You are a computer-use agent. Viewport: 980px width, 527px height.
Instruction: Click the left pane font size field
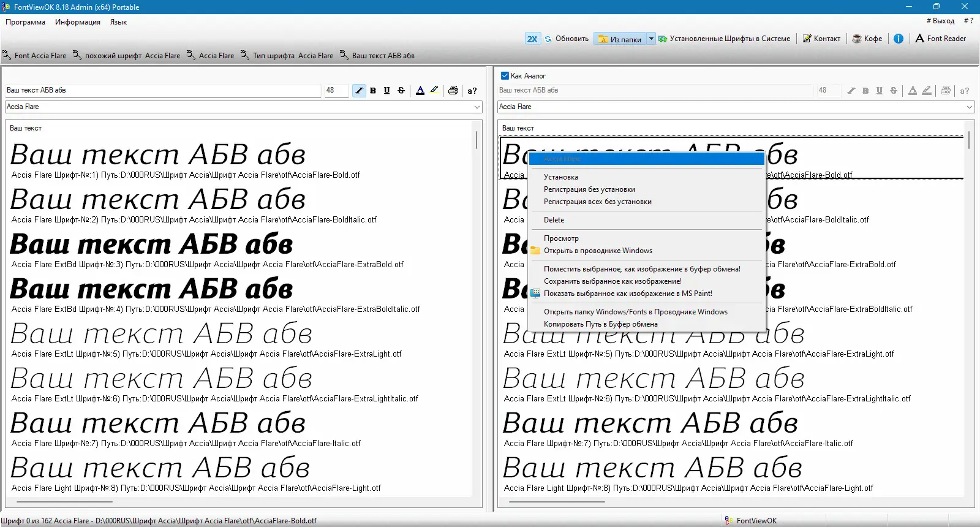336,91
